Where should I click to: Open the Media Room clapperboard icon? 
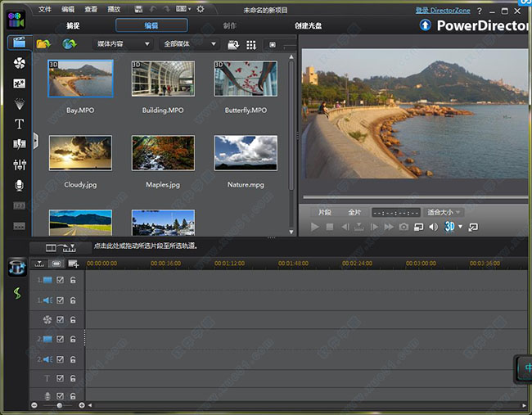(x=20, y=43)
